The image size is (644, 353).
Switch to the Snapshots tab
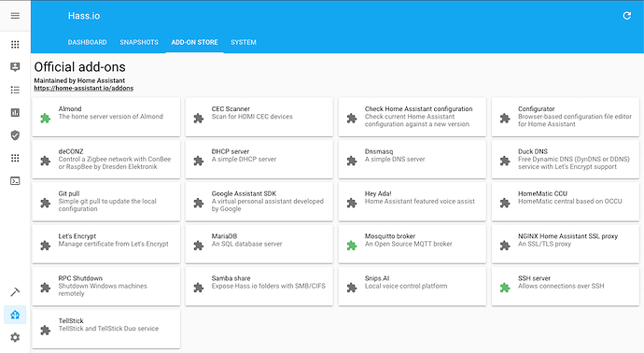click(139, 42)
